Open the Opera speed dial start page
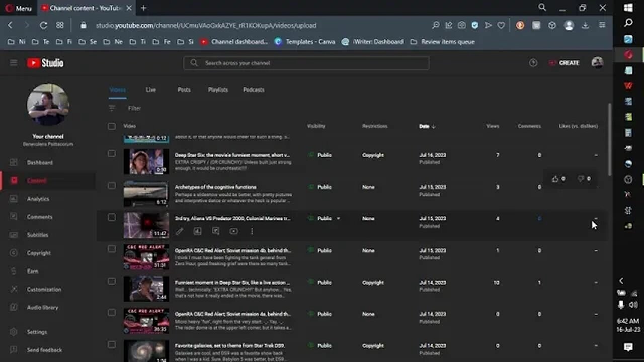This screenshot has width=644, height=362. coord(60,25)
